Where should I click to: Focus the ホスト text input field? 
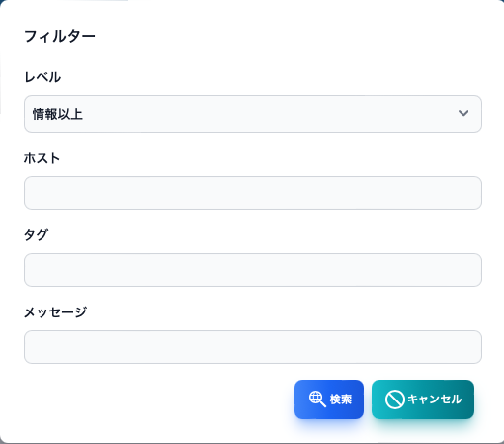pos(253,193)
